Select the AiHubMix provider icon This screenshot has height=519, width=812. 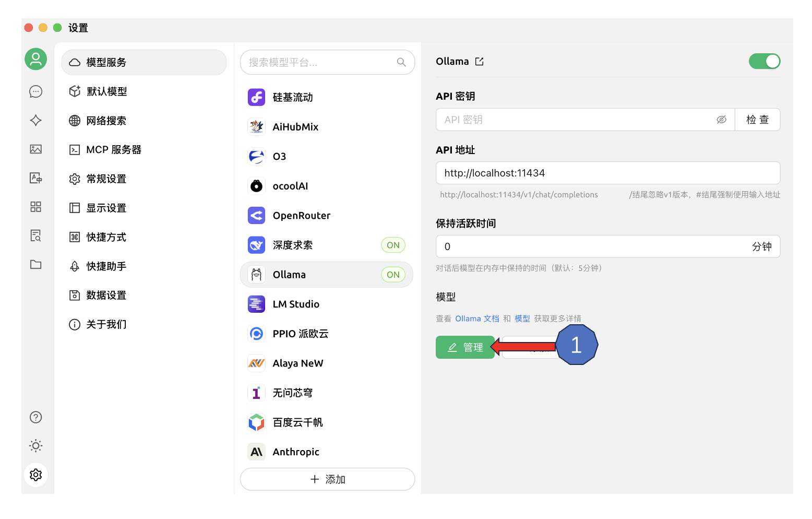tap(256, 127)
